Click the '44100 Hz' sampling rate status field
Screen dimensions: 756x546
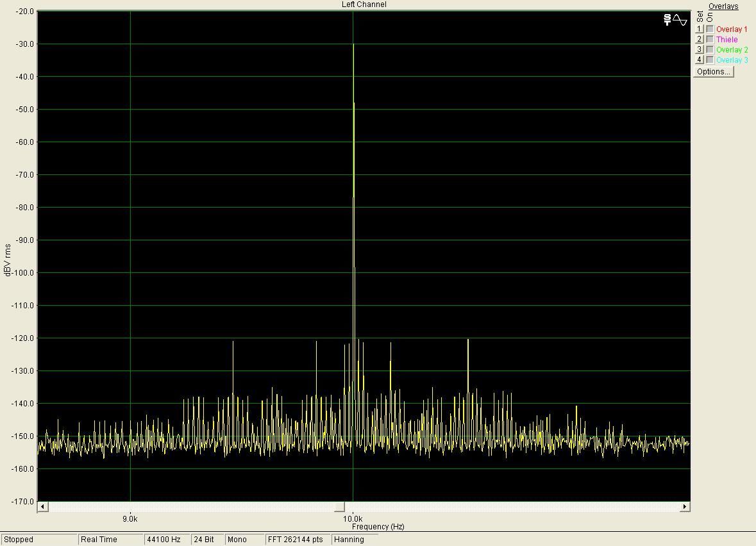coord(167,539)
